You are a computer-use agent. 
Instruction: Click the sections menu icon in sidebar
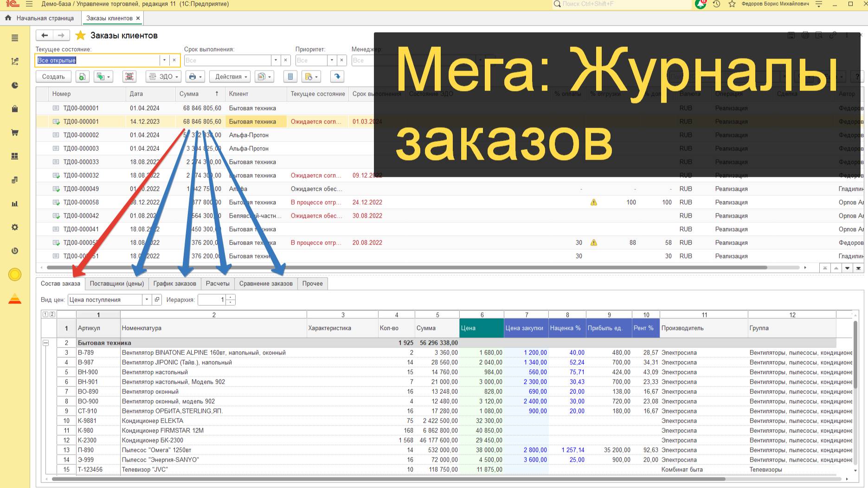point(15,38)
